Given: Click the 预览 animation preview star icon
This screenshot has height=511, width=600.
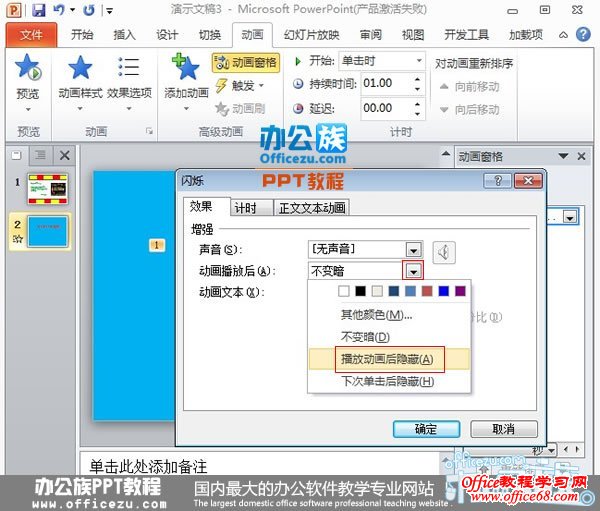Looking at the screenshot, I should [x=28, y=67].
